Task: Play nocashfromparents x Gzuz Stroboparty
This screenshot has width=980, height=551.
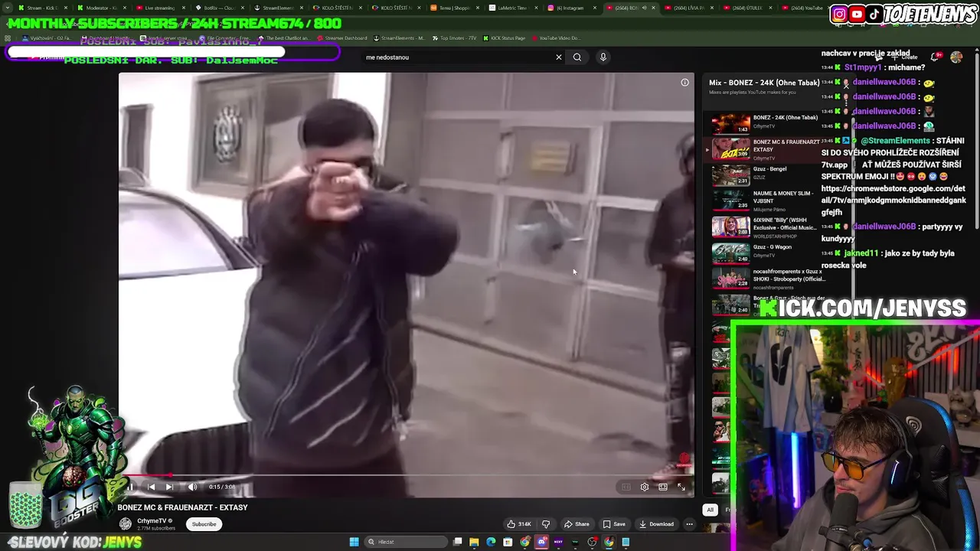Action: click(766, 279)
